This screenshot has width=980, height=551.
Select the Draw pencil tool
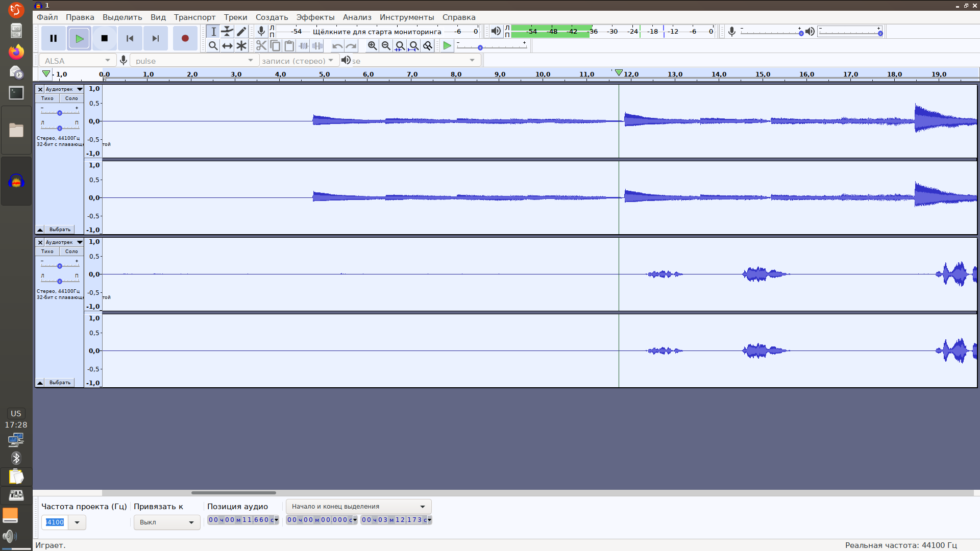tap(241, 32)
